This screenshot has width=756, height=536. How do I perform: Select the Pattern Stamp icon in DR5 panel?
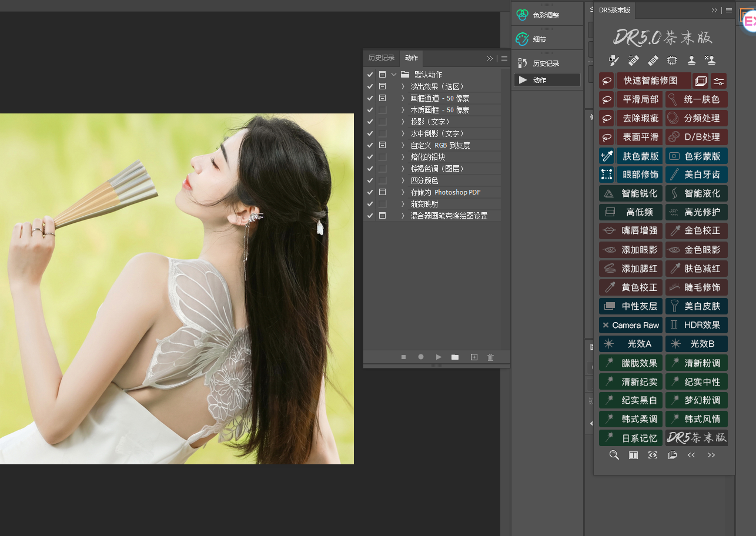[x=710, y=60]
